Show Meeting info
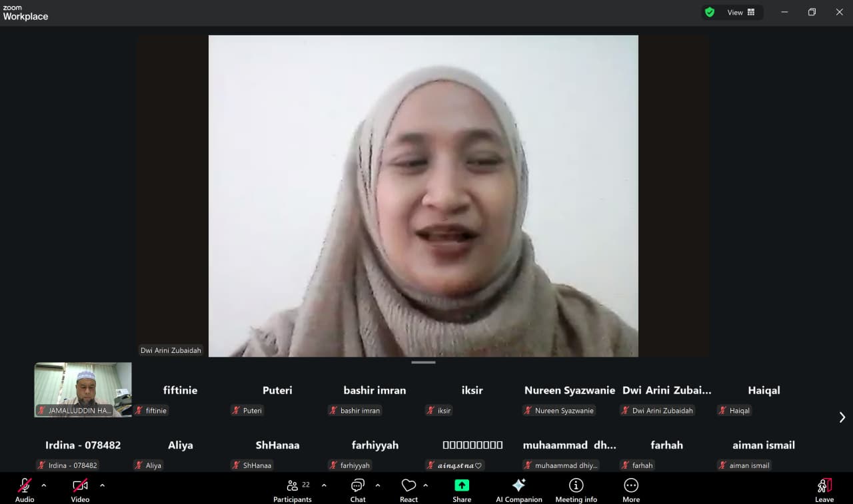 tap(576, 489)
